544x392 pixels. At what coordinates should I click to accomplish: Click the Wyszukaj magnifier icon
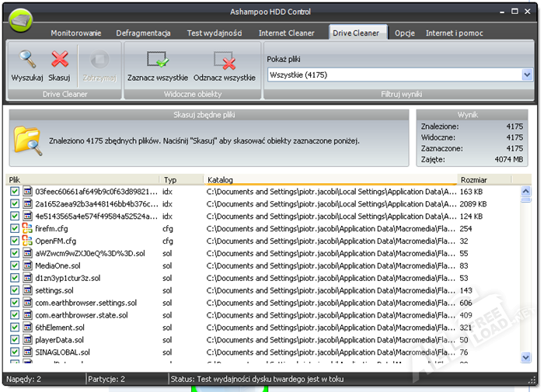(x=26, y=60)
